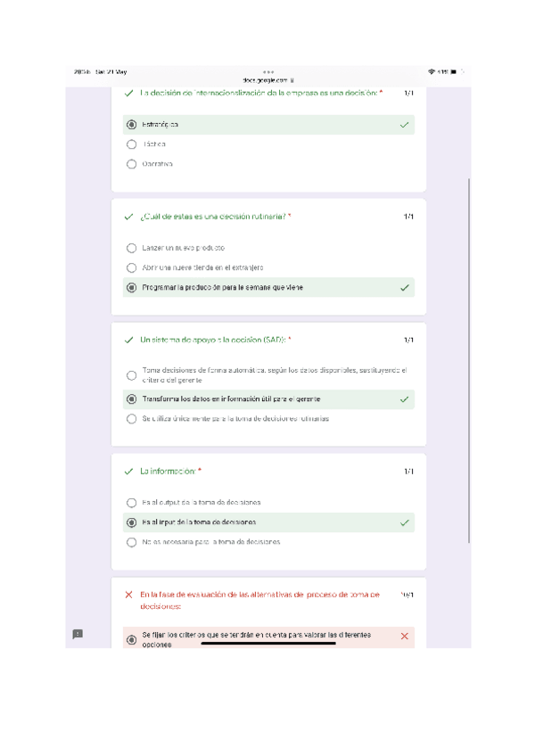Choose 'No es necesaria para la toma de decisiones'
The height and width of the screenshot is (756, 535).
(x=132, y=542)
